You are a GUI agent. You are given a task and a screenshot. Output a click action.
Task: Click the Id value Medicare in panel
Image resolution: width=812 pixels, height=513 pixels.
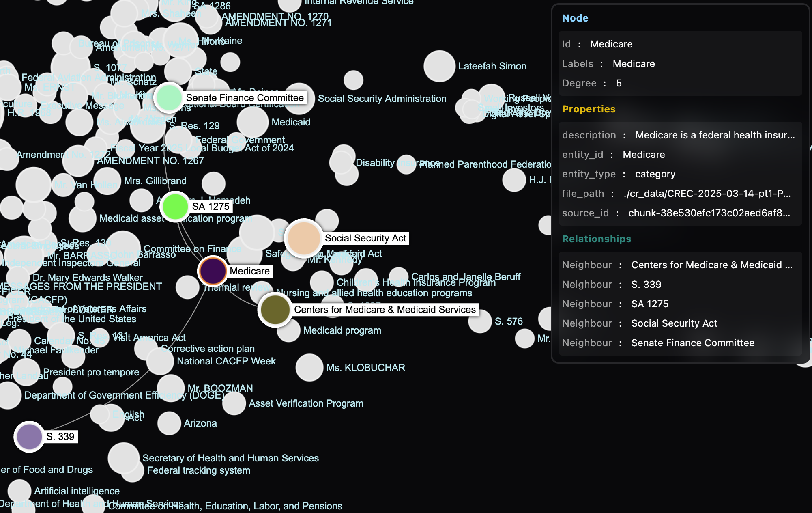click(611, 44)
